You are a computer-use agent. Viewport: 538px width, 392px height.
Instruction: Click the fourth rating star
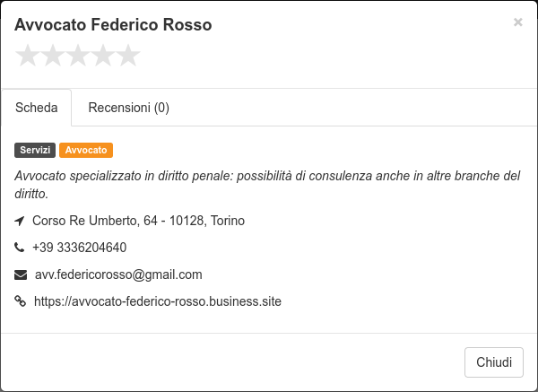103,56
